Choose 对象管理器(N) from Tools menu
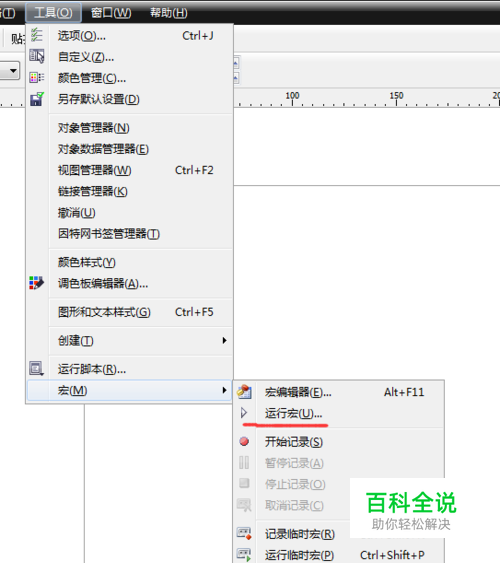Image resolution: width=500 pixels, height=563 pixels. tap(94, 128)
